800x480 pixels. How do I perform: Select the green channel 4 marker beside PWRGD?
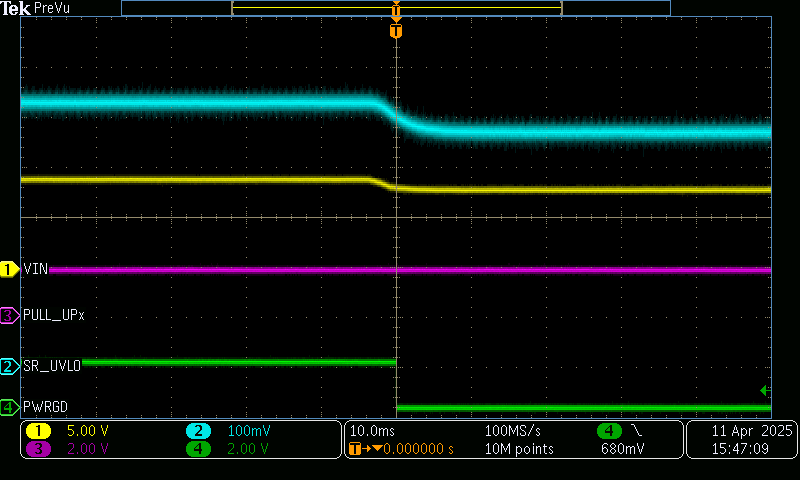coord(9,407)
